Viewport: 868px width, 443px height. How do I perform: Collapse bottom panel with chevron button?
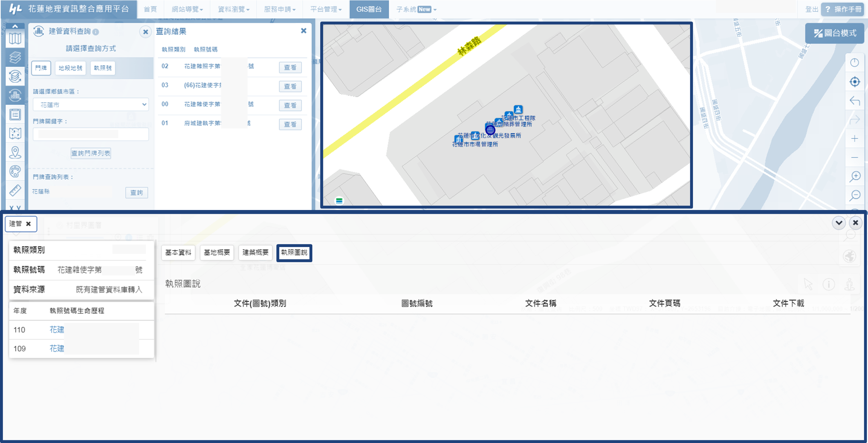(839, 223)
